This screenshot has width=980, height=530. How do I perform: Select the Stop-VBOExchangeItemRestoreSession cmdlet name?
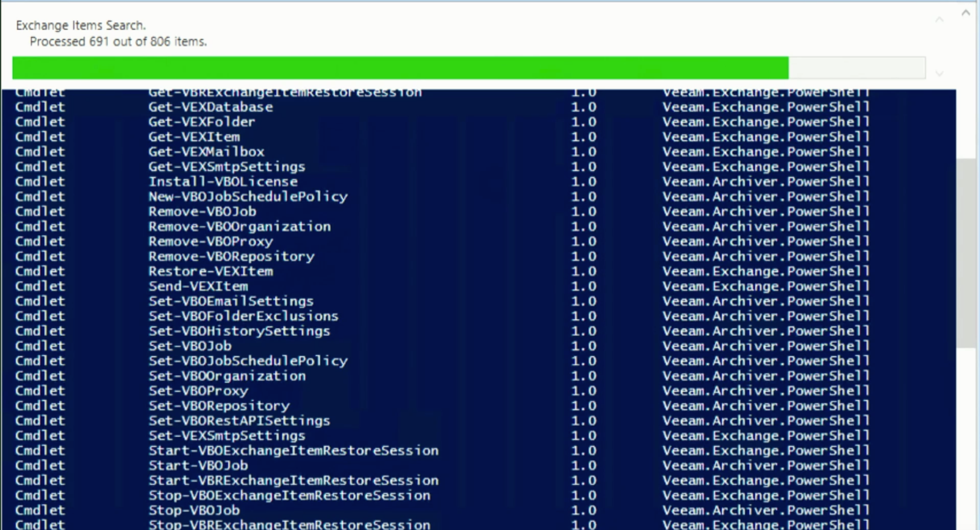pos(289,496)
